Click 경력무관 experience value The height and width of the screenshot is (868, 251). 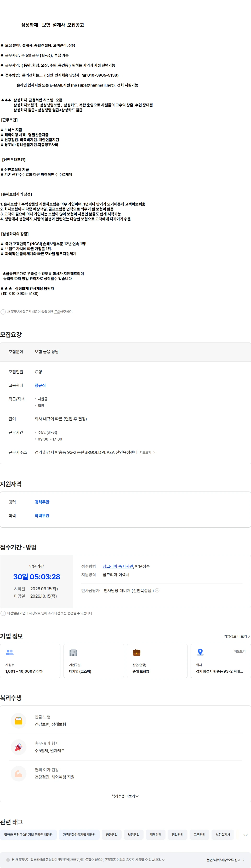point(42,502)
